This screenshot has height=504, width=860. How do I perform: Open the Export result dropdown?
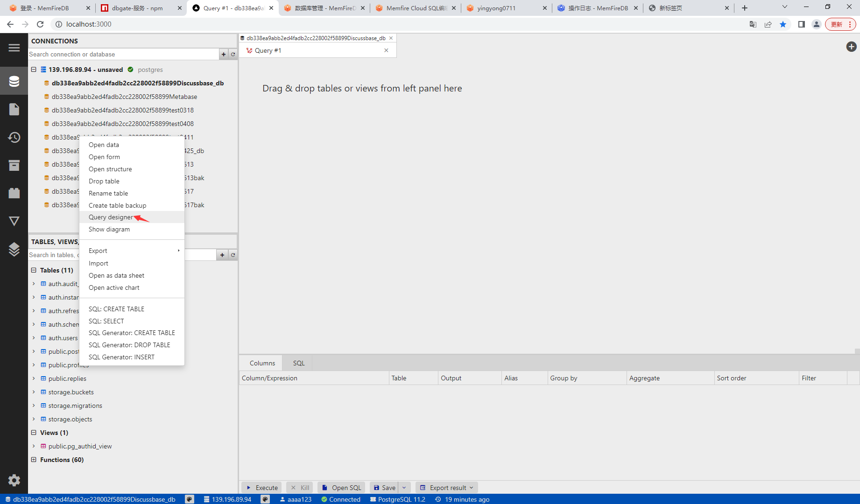(447, 488)
